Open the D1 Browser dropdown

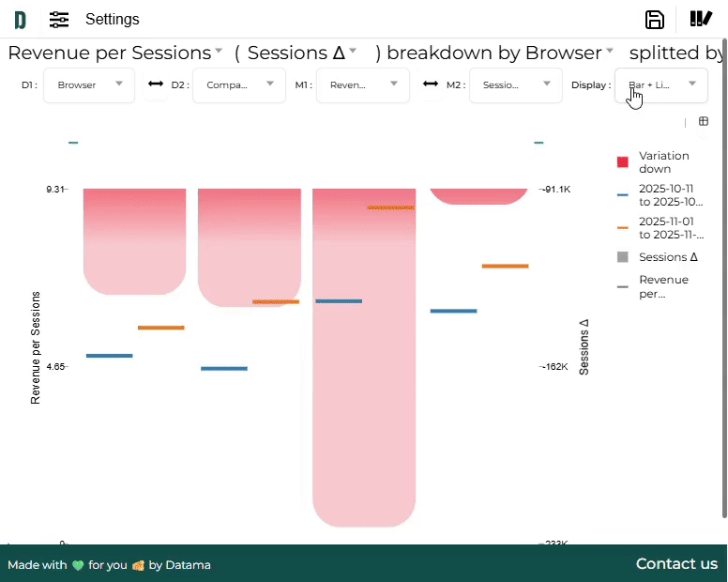point(89,84)
